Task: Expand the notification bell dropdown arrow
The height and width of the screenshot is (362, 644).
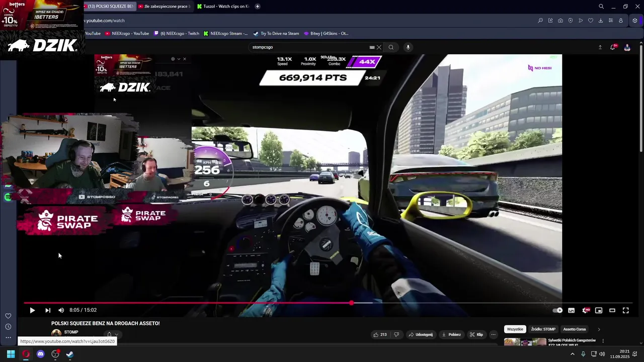Action: coord(116,334)
